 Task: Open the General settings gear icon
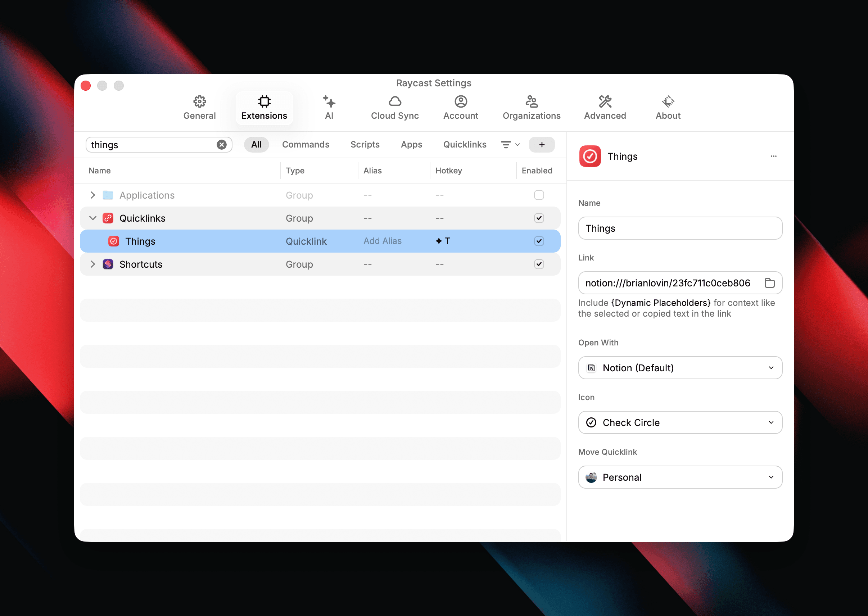point(200,102)
